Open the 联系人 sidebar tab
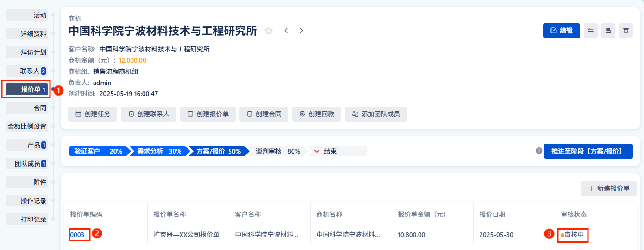Image resolution: width=644 pixels, height=250 pixels. coord(27,71)
